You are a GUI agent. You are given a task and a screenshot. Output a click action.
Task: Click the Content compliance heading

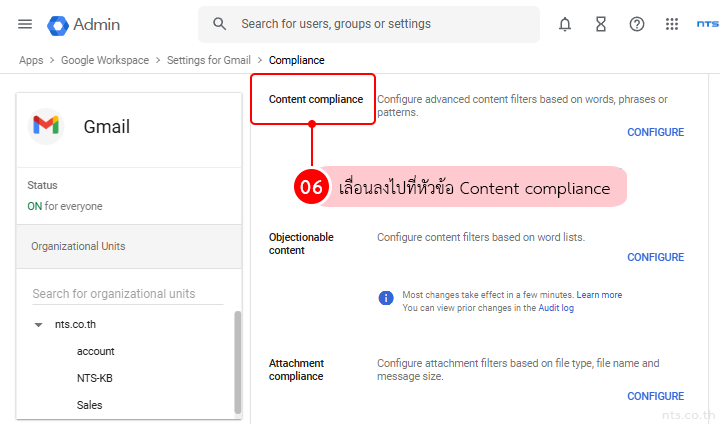[x=316, y=99]
